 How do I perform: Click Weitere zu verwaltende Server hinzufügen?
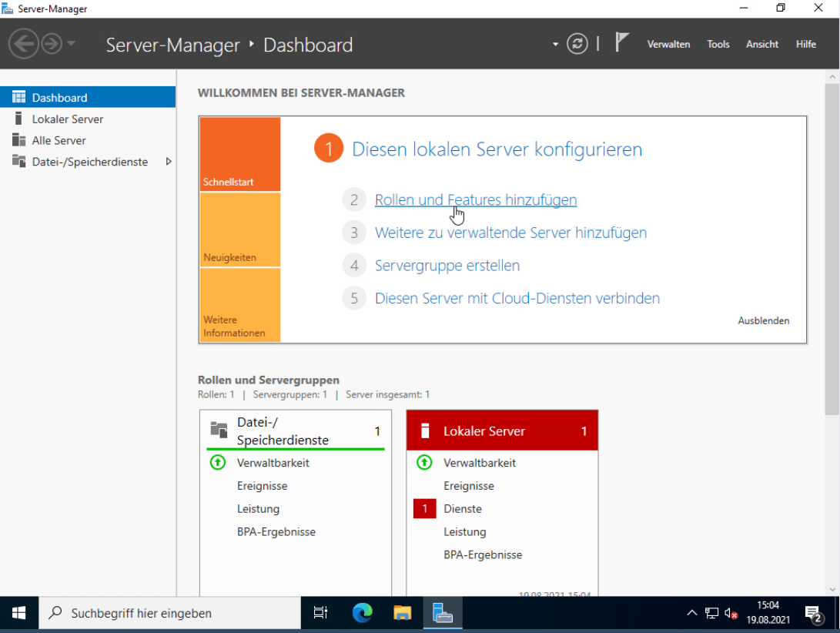coord(510,233)
